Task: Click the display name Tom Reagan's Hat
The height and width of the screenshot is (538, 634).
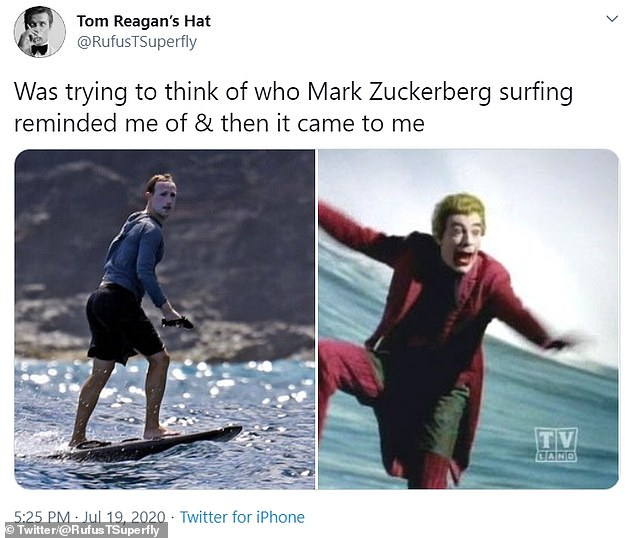Action: coord(144,21)
